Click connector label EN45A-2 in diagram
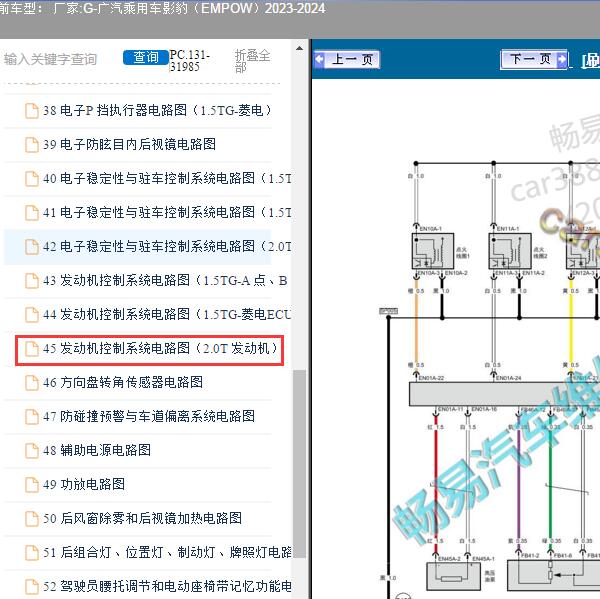This screenshot has height=599, width=600. coord(449,559)
